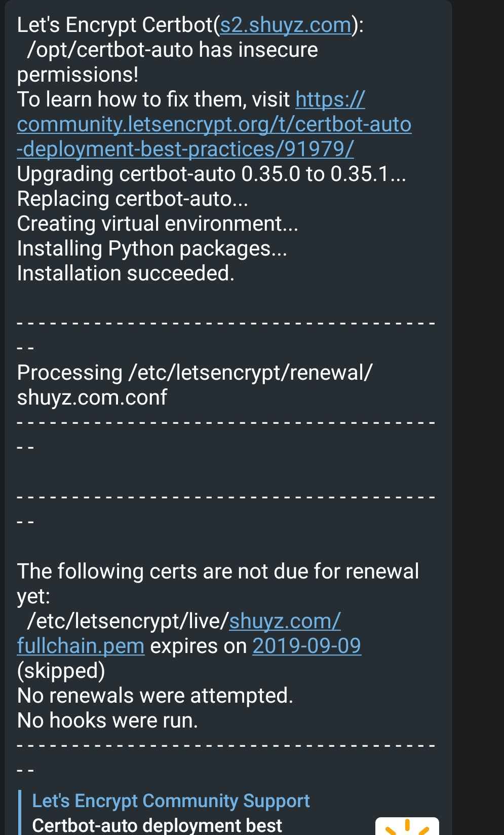This screenshot has height=835, width=504.
Task: Open the Let's Encrypt Community Support preview title
Action: pos(171,801)
